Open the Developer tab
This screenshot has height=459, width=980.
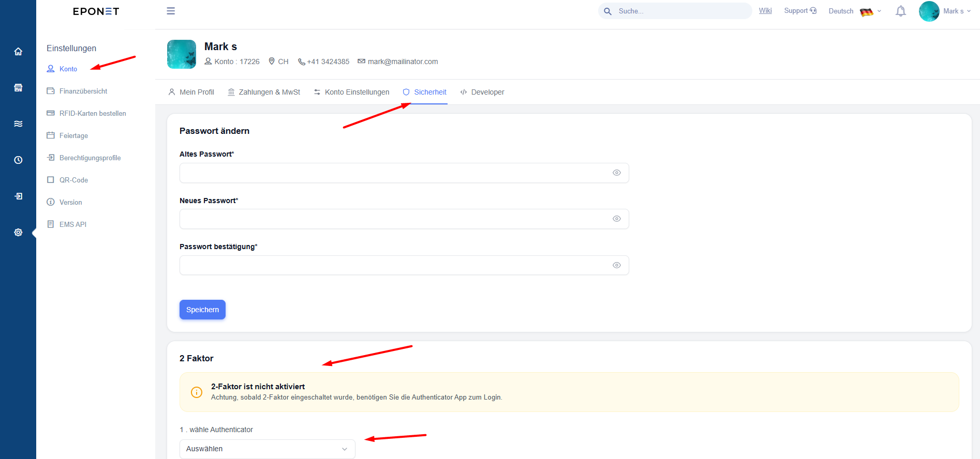pos(482,92)
